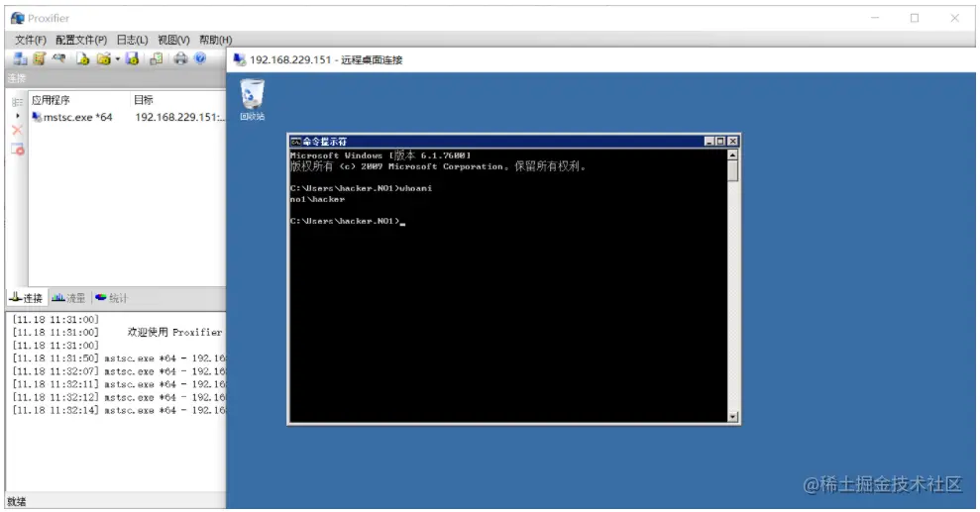Minimize the 命令提示符 window
The image size is (980, 512).
[x=708, y=142]
